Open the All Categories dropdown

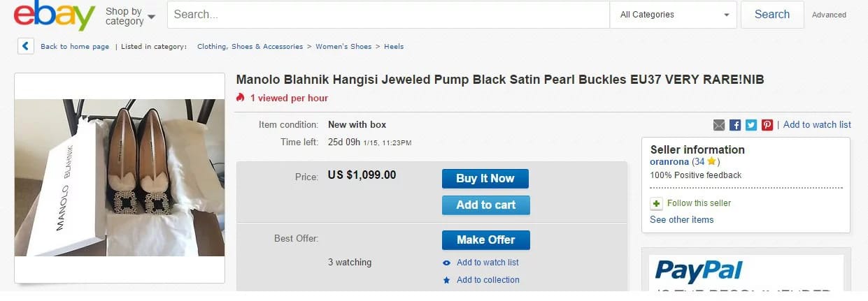pyautogui.click(x=674, y=15)
